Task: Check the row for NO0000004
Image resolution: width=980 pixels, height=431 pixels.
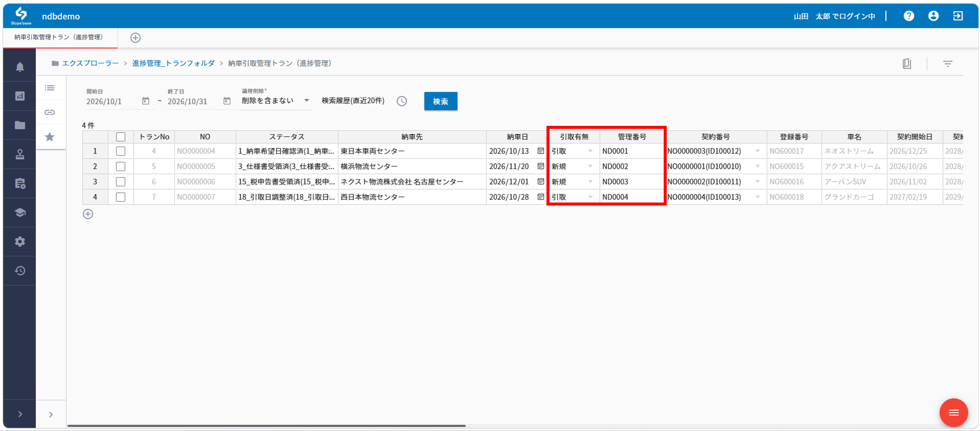Action: [121, 151]
